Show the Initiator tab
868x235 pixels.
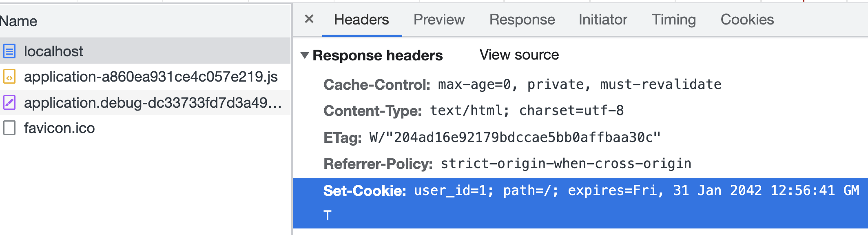pos(602,20)
